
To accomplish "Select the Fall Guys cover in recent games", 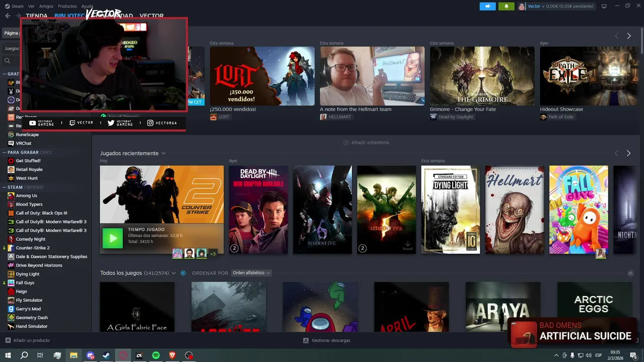I will click(579, 210).
